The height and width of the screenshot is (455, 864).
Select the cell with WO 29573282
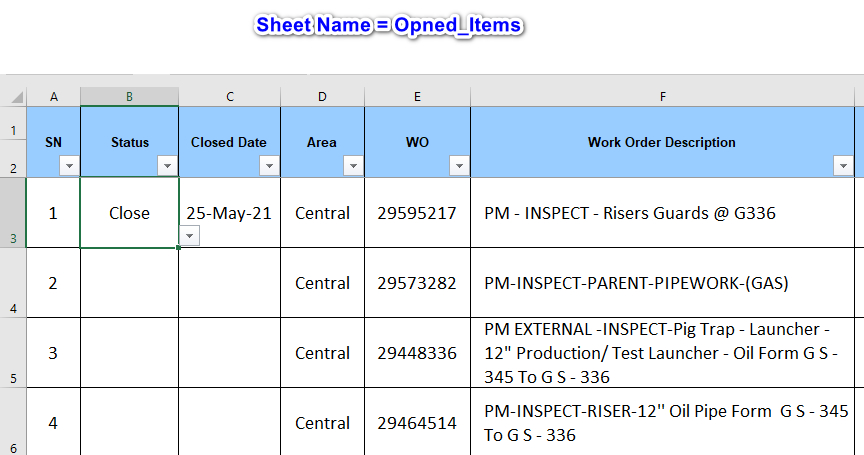point(417,283)
